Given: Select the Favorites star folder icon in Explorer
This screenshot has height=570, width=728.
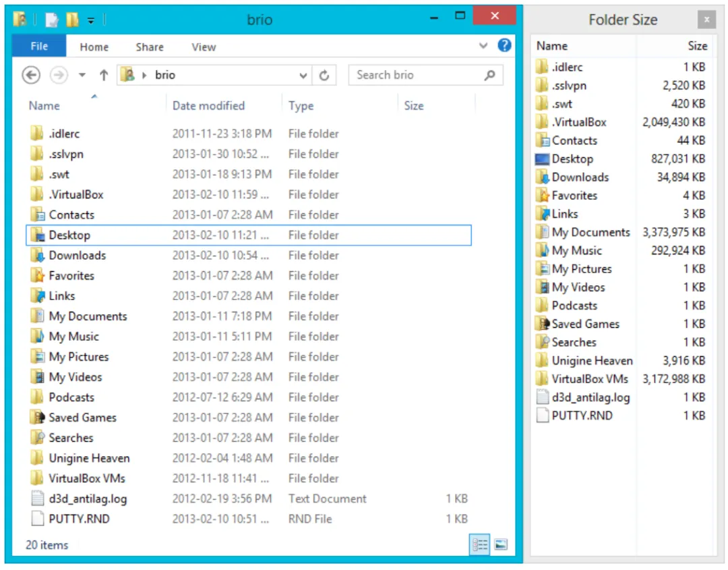Looking at the screenshot, I should [37, 275].
